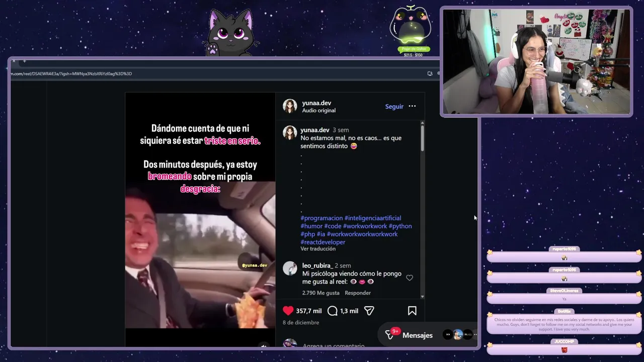Image resolution: width=644 pixels, height=362 pixels.
Task: Open the photo avatar in Mensajes bar
Action: pyautogui.click(x=458, y=335)
